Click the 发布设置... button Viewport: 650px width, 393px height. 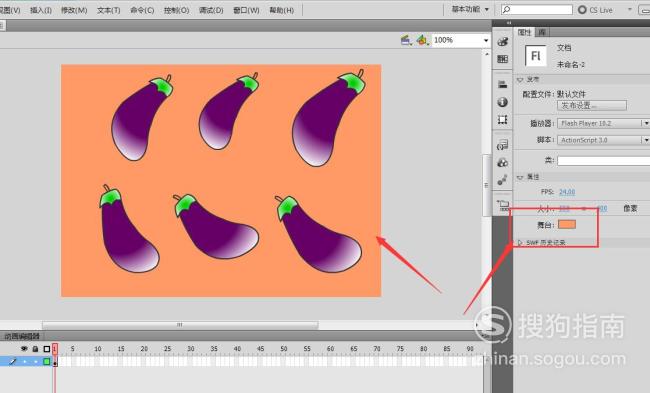592,106
